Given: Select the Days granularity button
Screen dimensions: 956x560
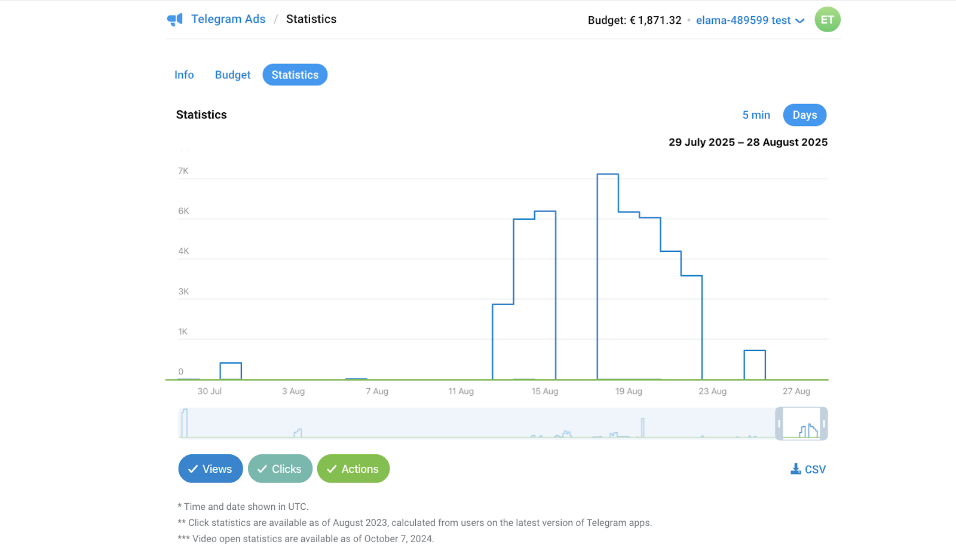Looking at the screenshot, I should click(x=804, y=115).
